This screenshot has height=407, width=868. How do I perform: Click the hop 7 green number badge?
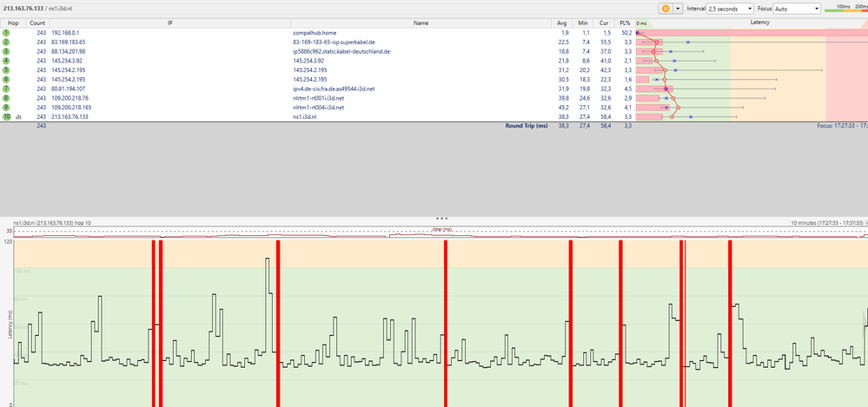[6, 89]
